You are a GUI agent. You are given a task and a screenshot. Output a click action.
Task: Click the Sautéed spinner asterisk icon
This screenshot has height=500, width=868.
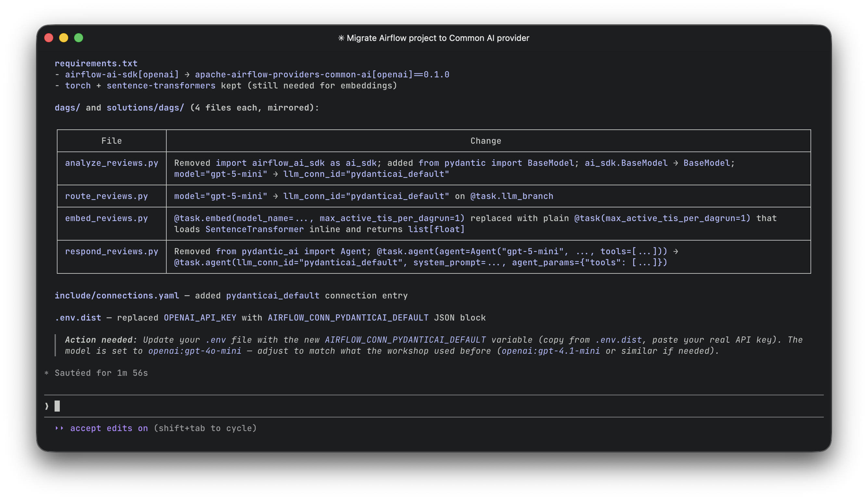pos(47,373)
